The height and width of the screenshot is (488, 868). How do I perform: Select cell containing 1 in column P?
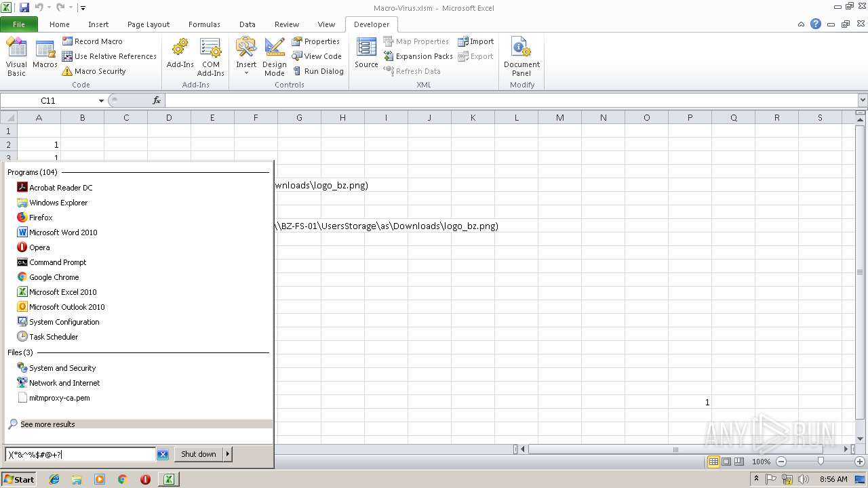(x=690, y=402)
